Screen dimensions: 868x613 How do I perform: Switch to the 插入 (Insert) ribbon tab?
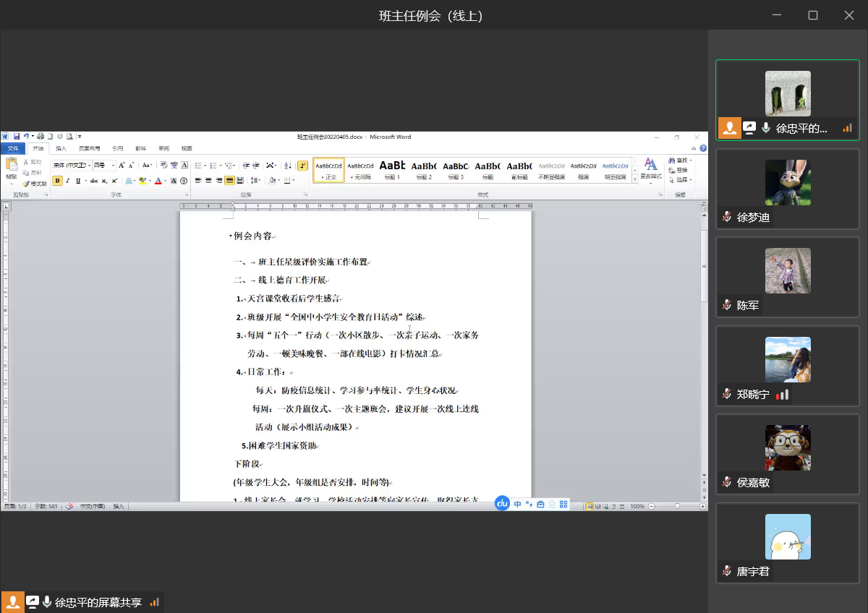click(x=61, y=148)
